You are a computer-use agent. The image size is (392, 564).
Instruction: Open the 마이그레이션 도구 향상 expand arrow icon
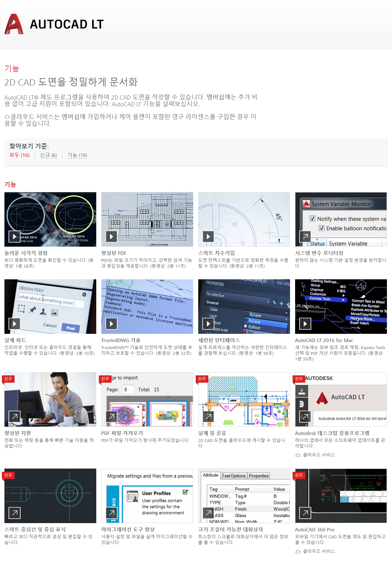(x=111, y=513)
